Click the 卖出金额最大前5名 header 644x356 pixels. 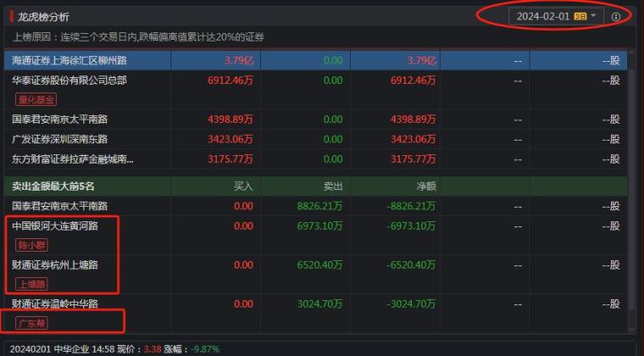[x=53, y=186]
